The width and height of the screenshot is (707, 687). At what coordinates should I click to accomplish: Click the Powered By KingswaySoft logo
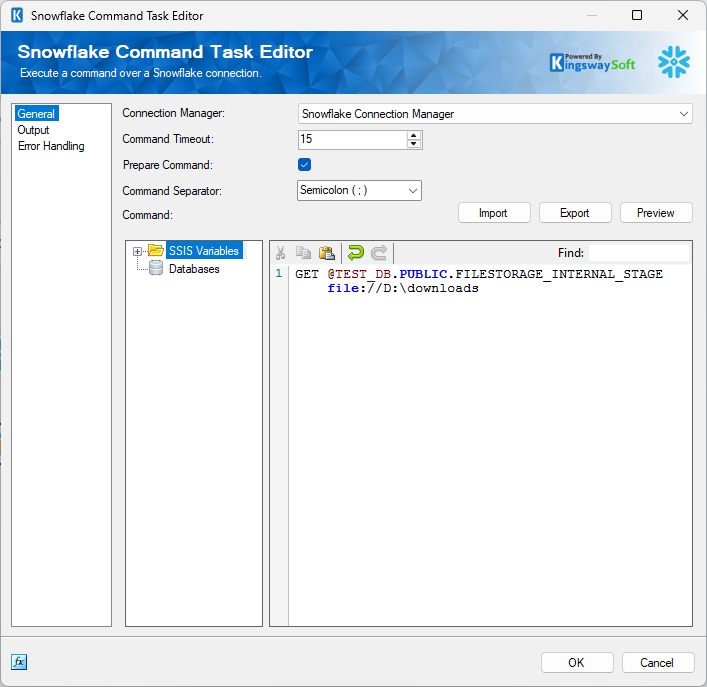point(592,63)
